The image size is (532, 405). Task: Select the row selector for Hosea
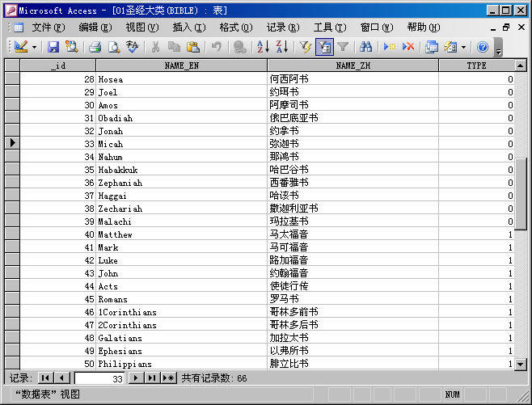click(12, 79)
